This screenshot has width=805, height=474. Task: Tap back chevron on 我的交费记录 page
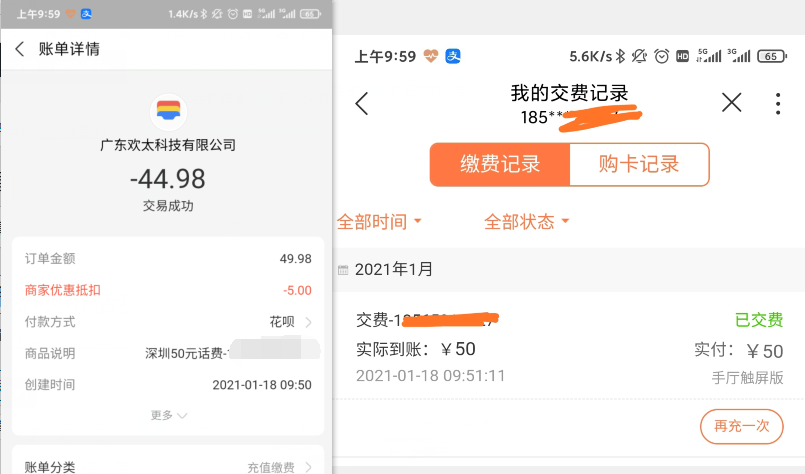pyautogui.click(x=362, y=103)
